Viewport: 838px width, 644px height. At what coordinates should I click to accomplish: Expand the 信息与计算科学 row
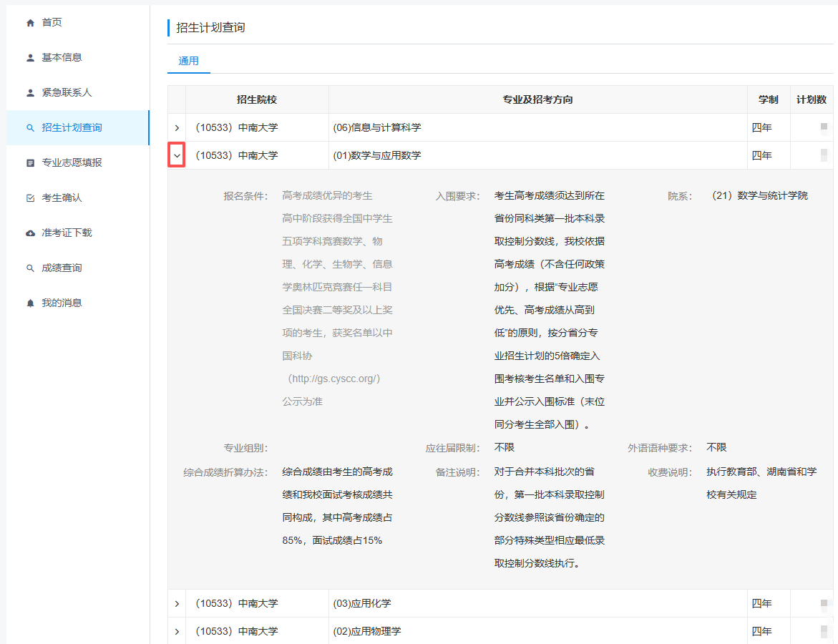[x=177, y=127]
